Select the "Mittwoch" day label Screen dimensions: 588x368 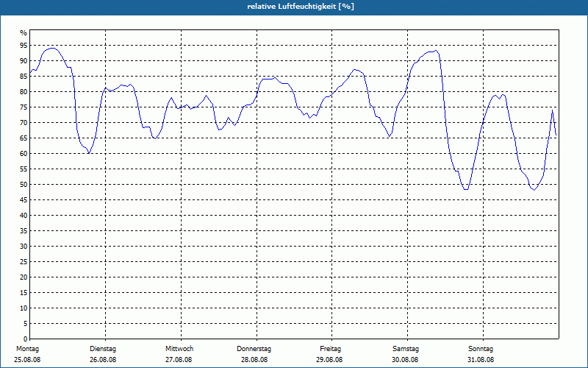tap(179, 349)
